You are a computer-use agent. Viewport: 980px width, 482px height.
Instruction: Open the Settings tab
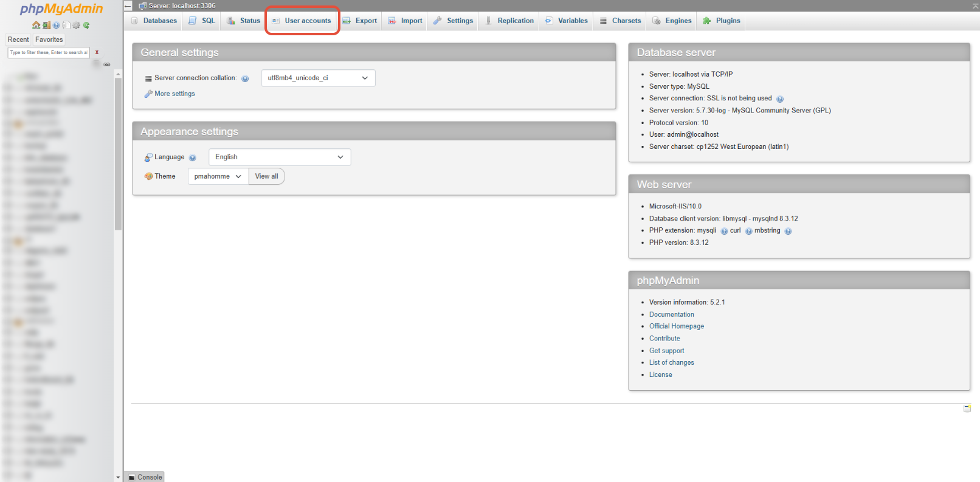pyautogui.click(x=453, y=21)
